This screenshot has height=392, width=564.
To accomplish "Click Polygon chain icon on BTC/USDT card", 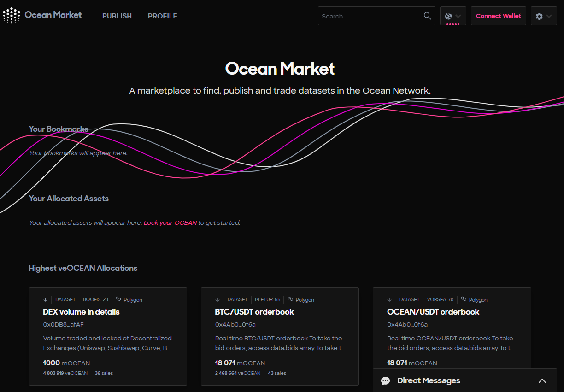I will tap(290, 299).
